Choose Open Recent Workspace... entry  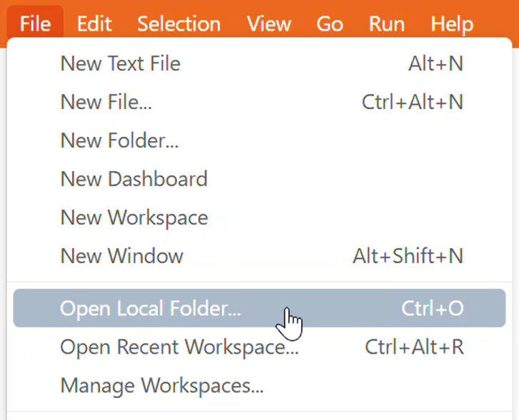click(x=179, y=347)
